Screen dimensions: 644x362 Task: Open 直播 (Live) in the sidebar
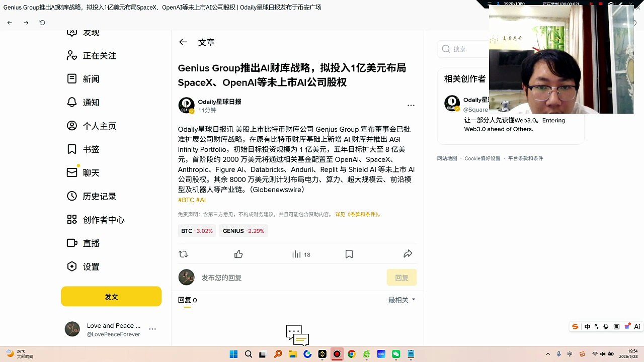tap(91, 243)
